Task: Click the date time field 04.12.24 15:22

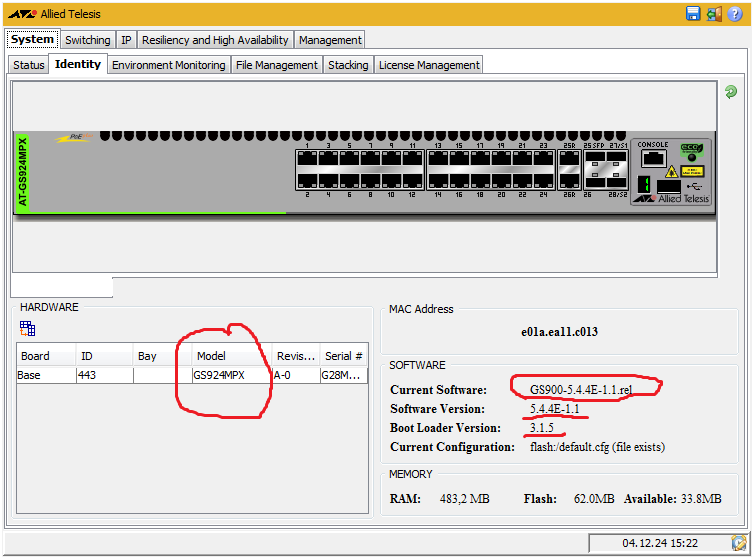Action: [660, 543]
